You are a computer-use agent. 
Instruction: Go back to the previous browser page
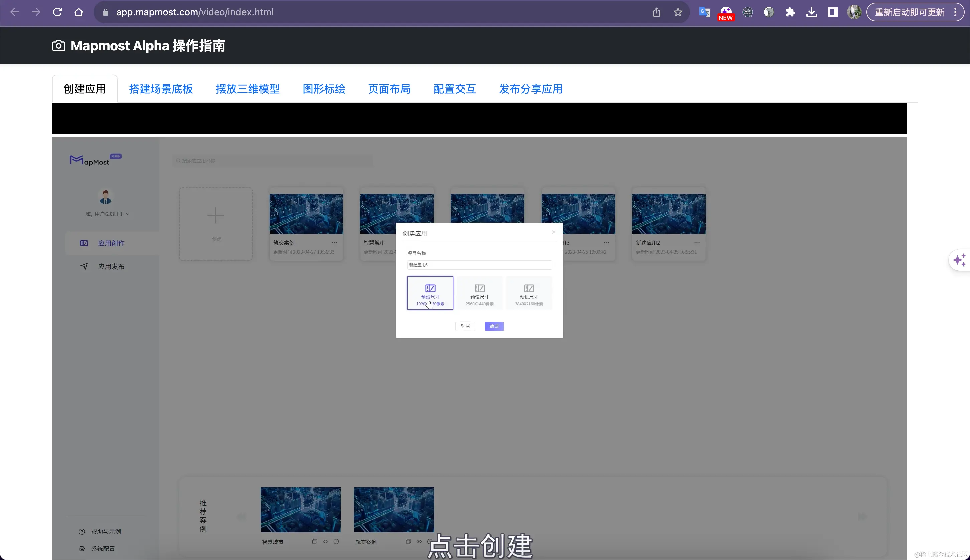click(15, 12)
